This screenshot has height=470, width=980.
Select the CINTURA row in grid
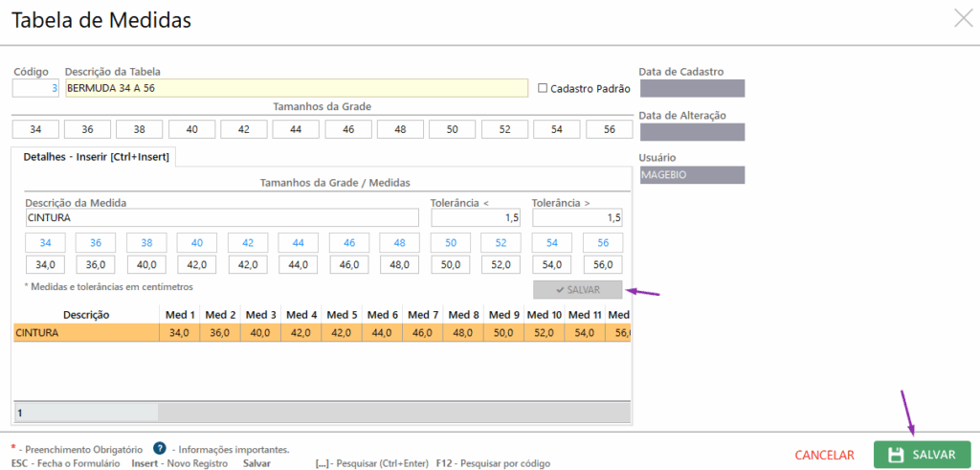86,333
